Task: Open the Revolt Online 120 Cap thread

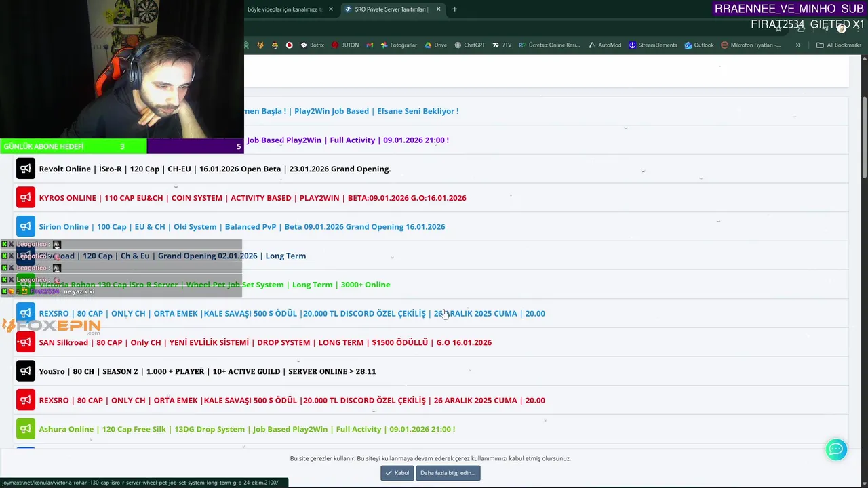Action: point(215,169)
